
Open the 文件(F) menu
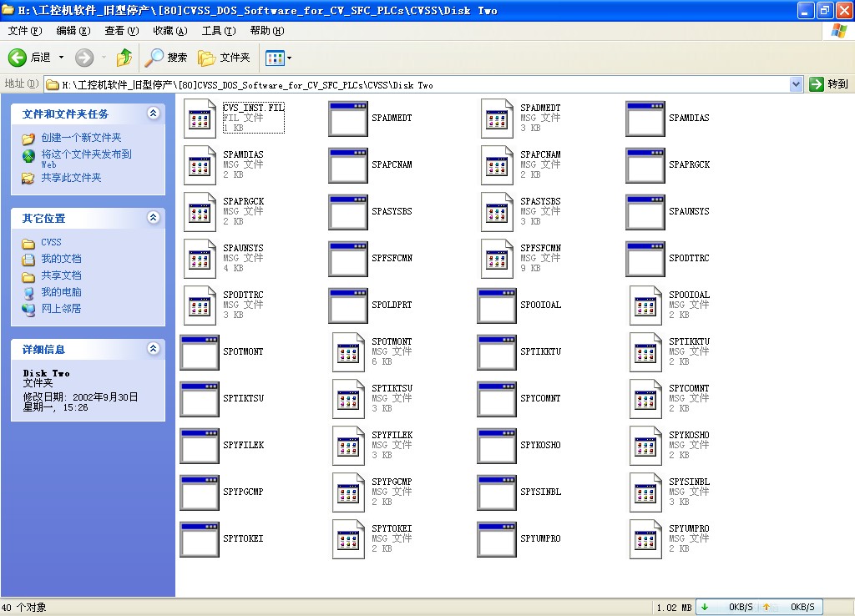pos(24,31)
